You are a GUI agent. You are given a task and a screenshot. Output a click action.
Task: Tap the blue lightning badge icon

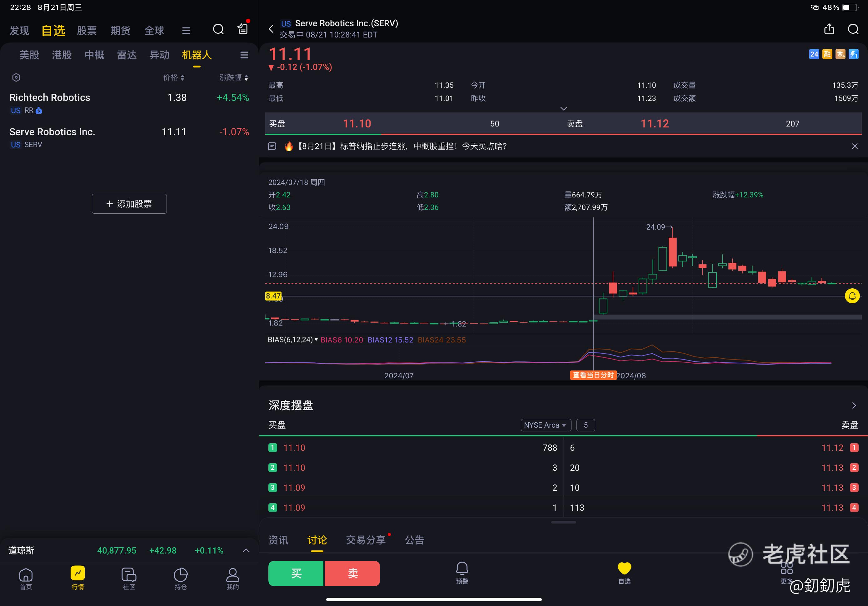853,54
